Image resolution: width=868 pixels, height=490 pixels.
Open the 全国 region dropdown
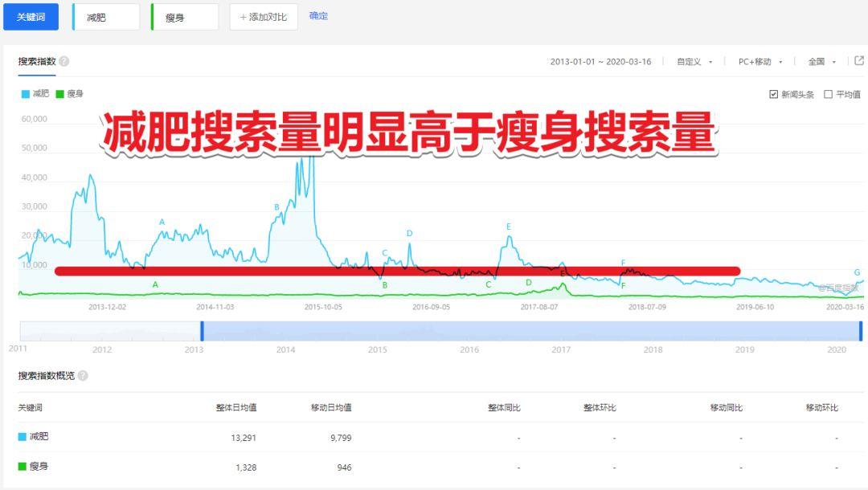822,62
